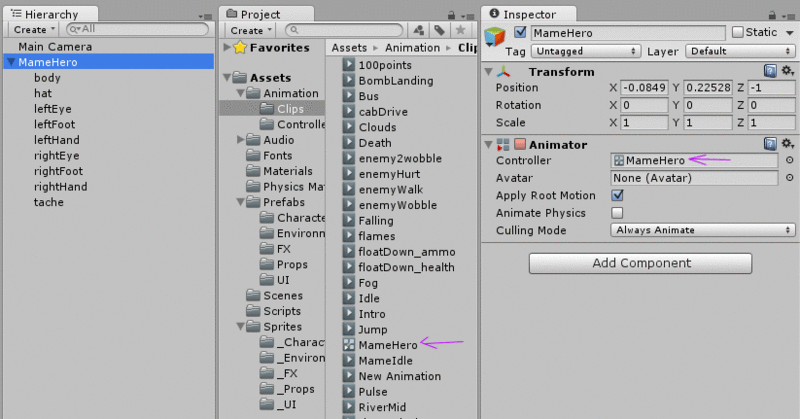The width and height of the screenshot is (800, 419).
Task: Select Main Camera in the Hierarchy
Action: click(x=55, y=46)
